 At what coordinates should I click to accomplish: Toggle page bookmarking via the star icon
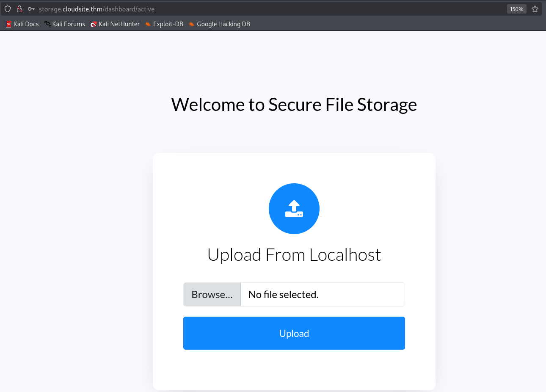(535, 8)
